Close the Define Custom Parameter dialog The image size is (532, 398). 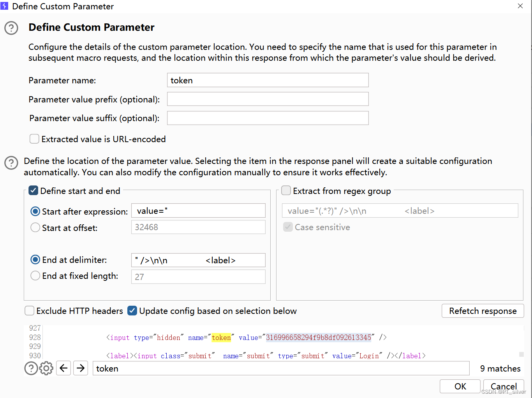(520, 6)
